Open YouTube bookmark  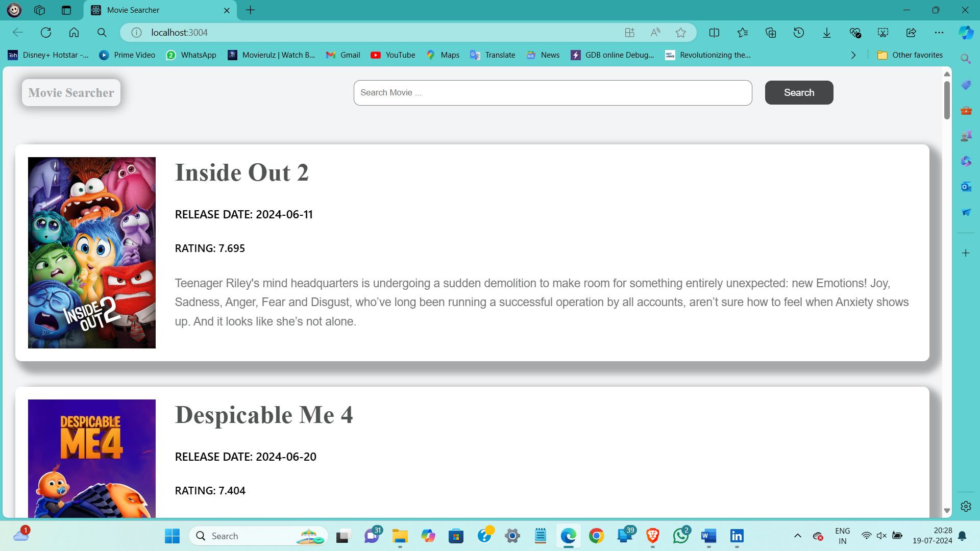(x=393, y=55)
